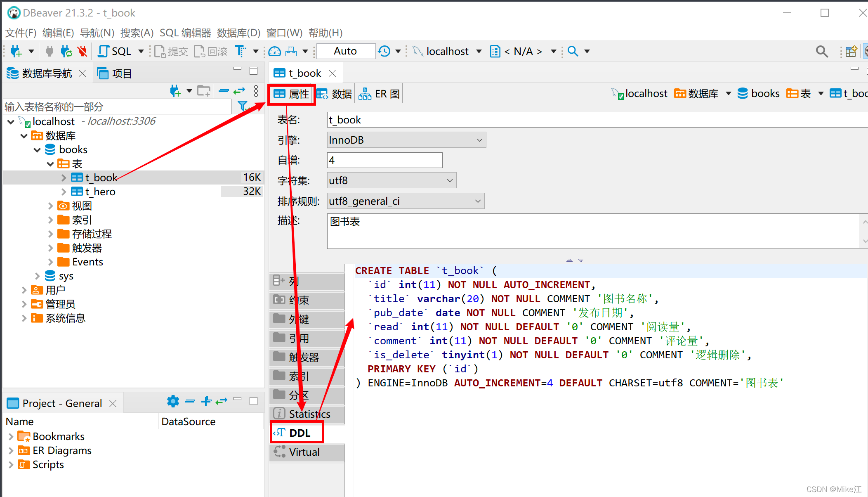Select the ER Diagrams project folder
The width and height of the screenshot is (868, 497).
pyautogui.click(x=54, y=451)
